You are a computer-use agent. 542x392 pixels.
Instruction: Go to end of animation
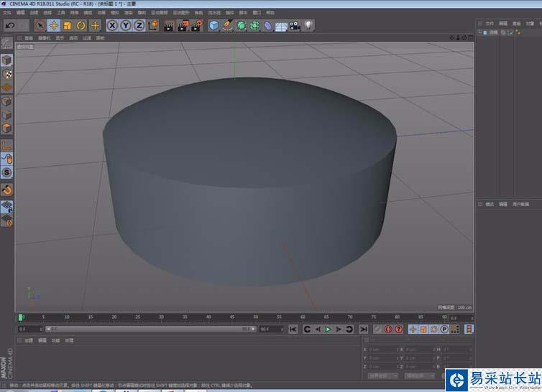coord(363,330)
